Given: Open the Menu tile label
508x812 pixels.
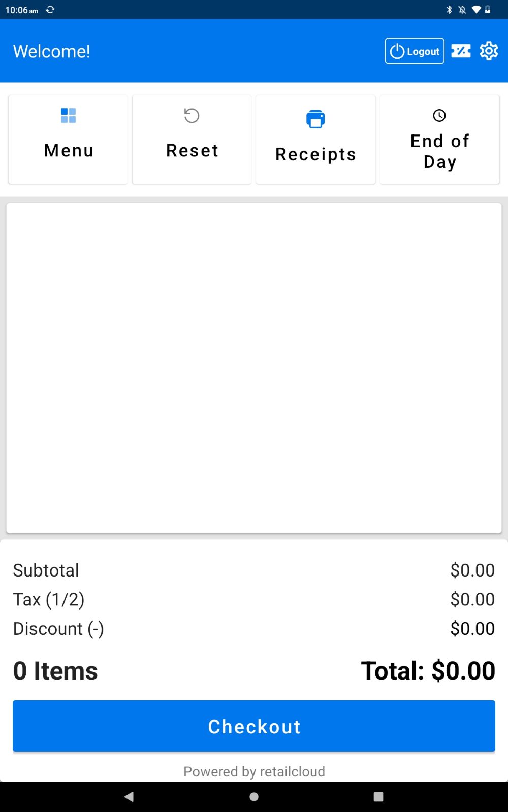Looking at the screenshot, I should [x=69, y=150].
